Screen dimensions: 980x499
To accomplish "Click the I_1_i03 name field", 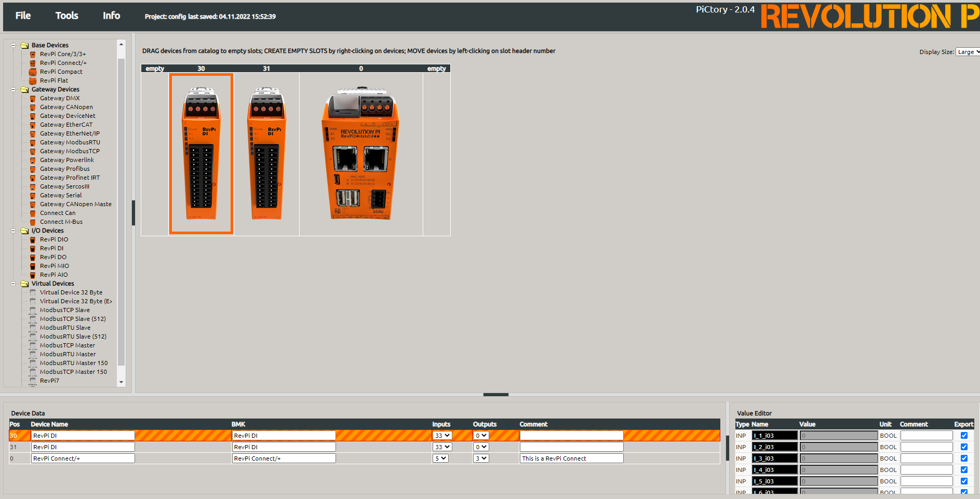I will (x=775, y=436).
